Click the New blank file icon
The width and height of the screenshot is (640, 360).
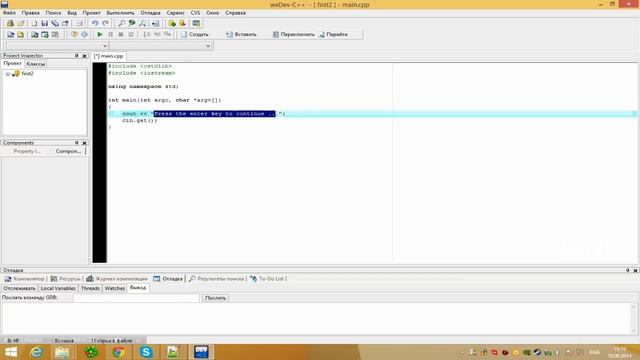[x=34, y=24]
